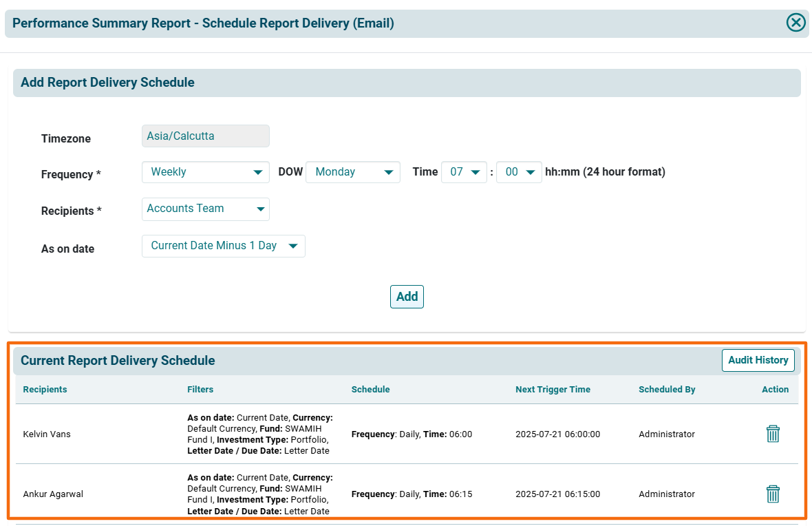Click the Add Report Delivery Schedule header
Viewport: 812px width, 526px height.
point(107,83)
